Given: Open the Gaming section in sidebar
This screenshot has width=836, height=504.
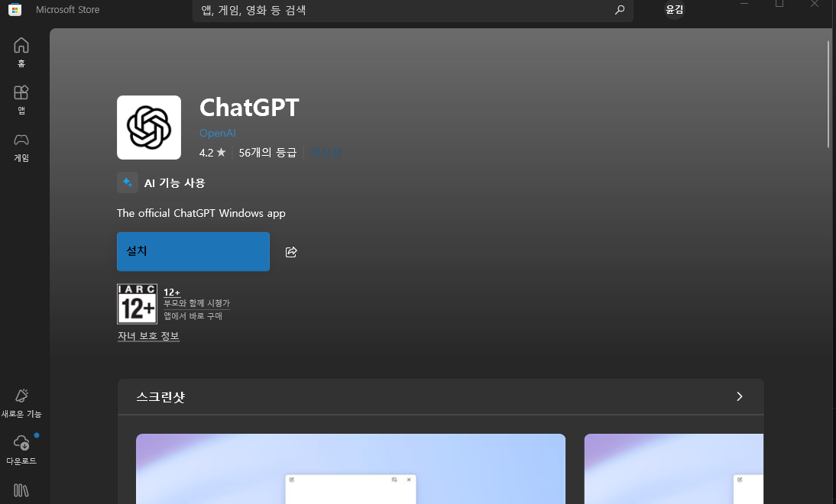Looking at the screenshot, I should (21, 147).
